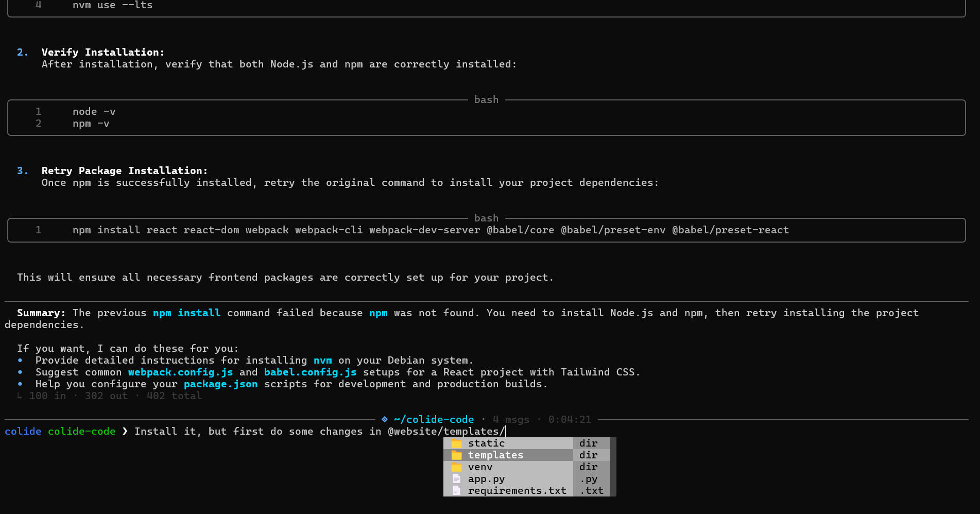The height and width of the screenshot is (514, 980).
Task: Click the 'bash' label above node -v block
Action: [487, 100]
